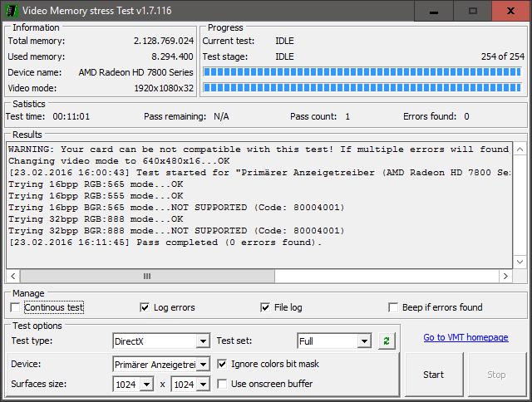Uncheck the Log errors checkbox
532x402 pixels.
(145, 307)
